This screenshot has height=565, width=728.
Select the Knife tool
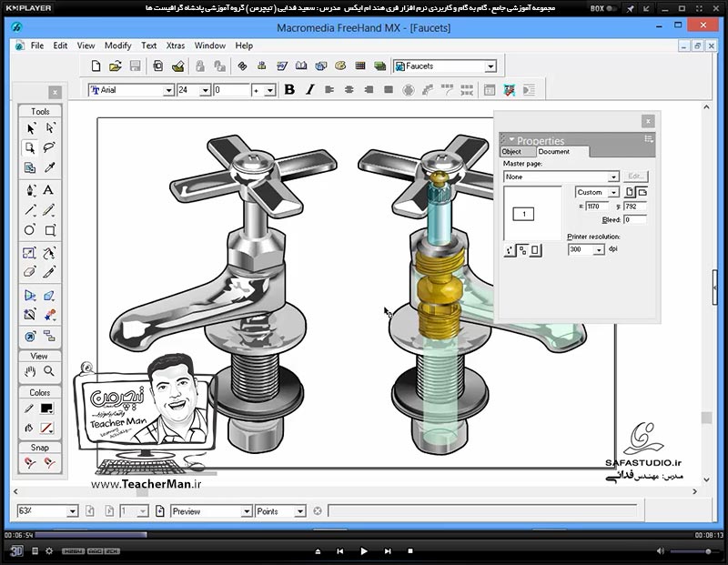50,272
